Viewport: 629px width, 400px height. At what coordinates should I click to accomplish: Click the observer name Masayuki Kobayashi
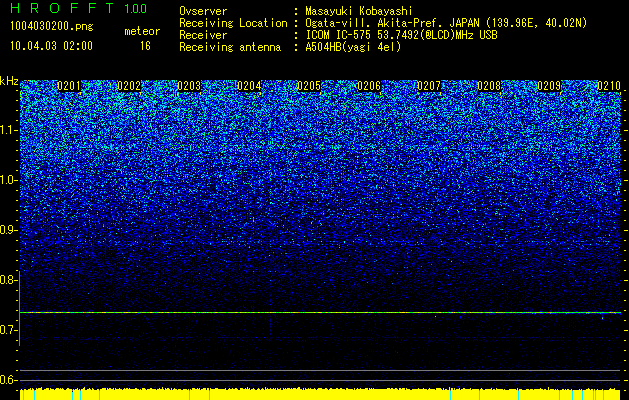pos(359,11)
